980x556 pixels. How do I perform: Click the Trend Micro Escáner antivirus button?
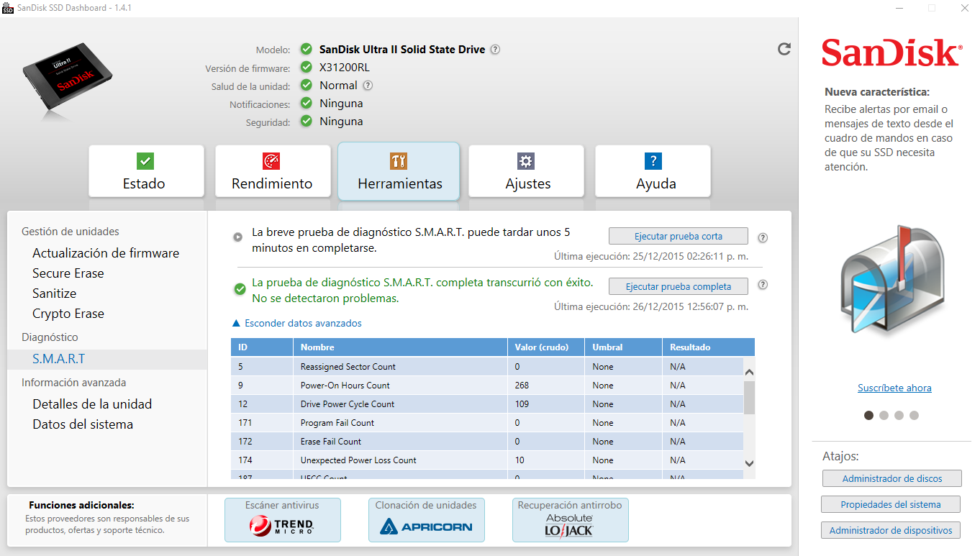tap(282, 519)
